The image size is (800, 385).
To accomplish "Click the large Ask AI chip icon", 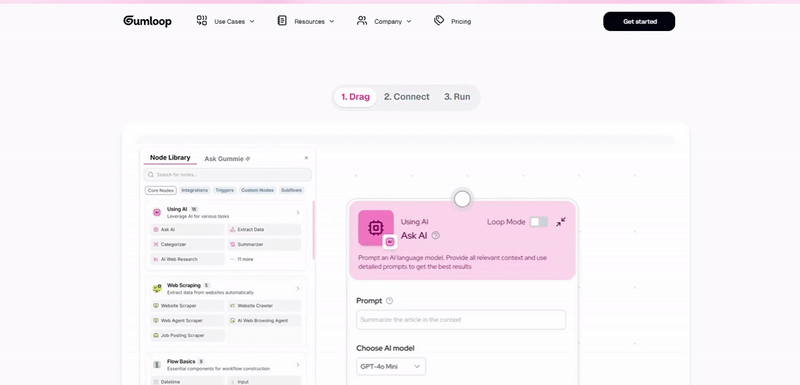I will click(376, 228).
